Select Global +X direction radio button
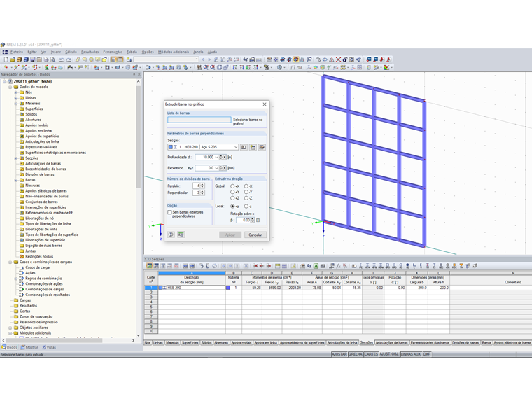The height and width of the screenshot is (399, 532). [x=232, y=186]
